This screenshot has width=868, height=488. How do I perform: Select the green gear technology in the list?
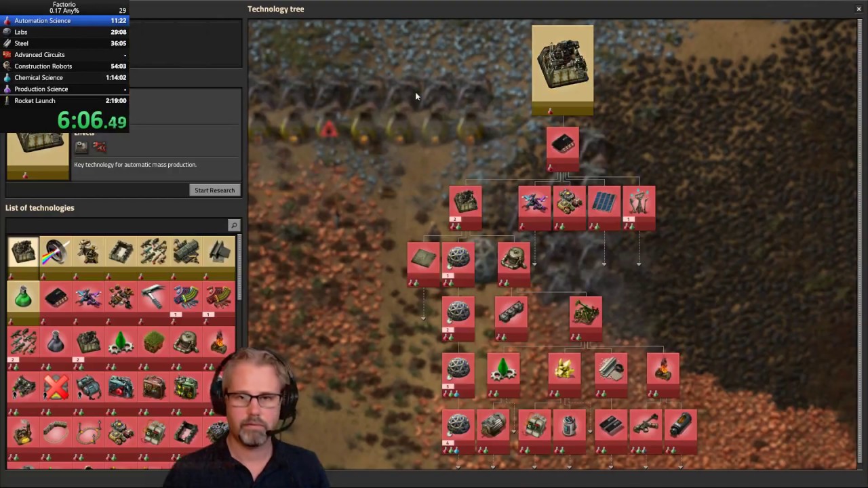coord(121,347)
